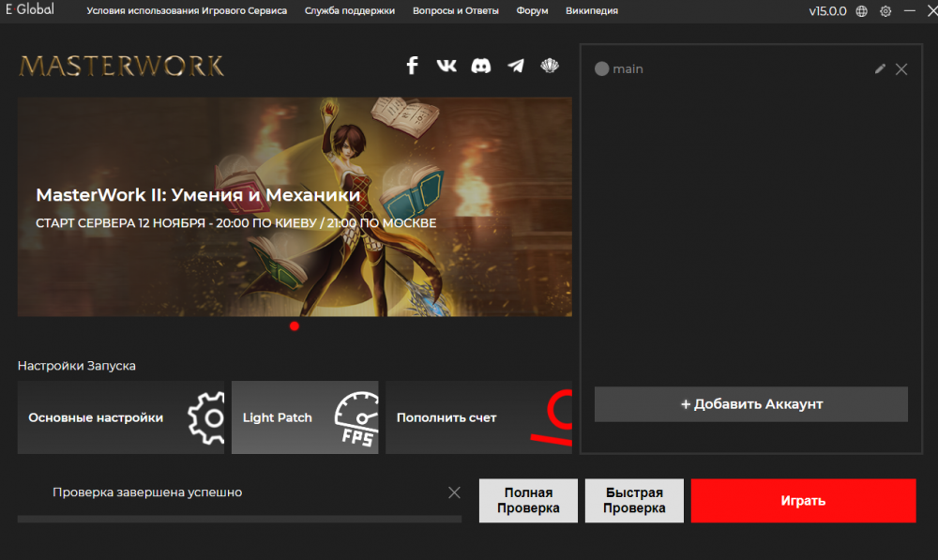
Task: Open the Discord server icon
Action: click(480, 66)
